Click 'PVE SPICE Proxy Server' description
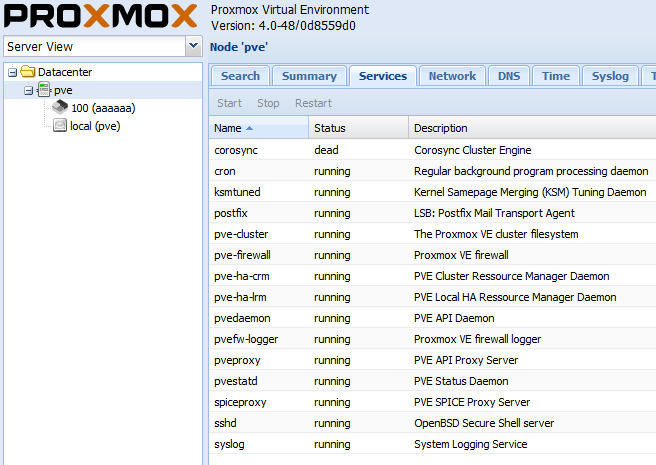Viewport: 656px width, 465px height. pyautogui.click(x=472, y=402)
